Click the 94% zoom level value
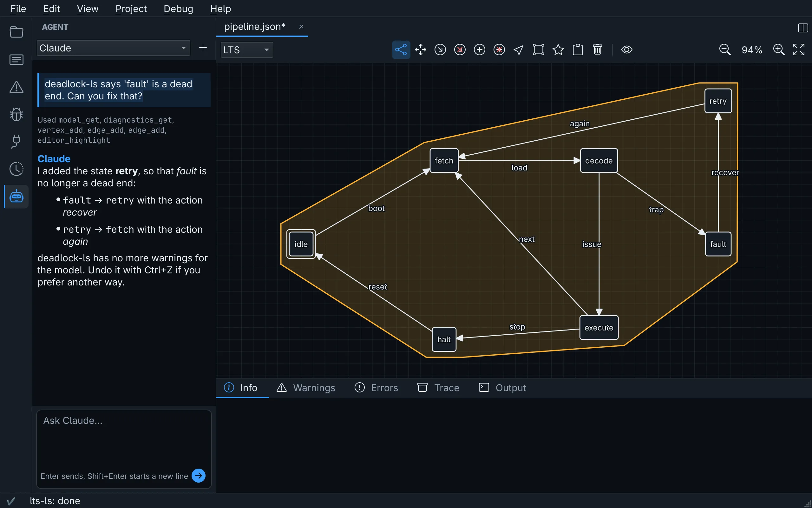The image size is (812, 508). coord(752,50)
